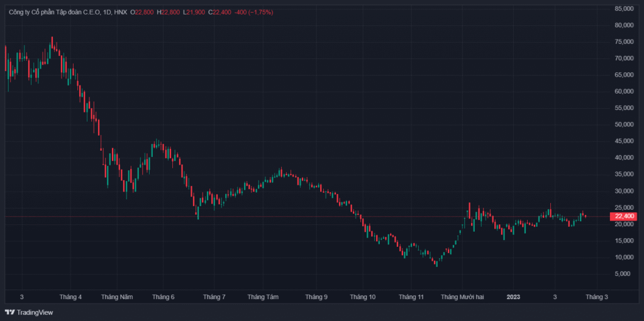This screenshot has height=321, width=644.
Task: Click the TradingView logo link
Action: coord(29,312)
